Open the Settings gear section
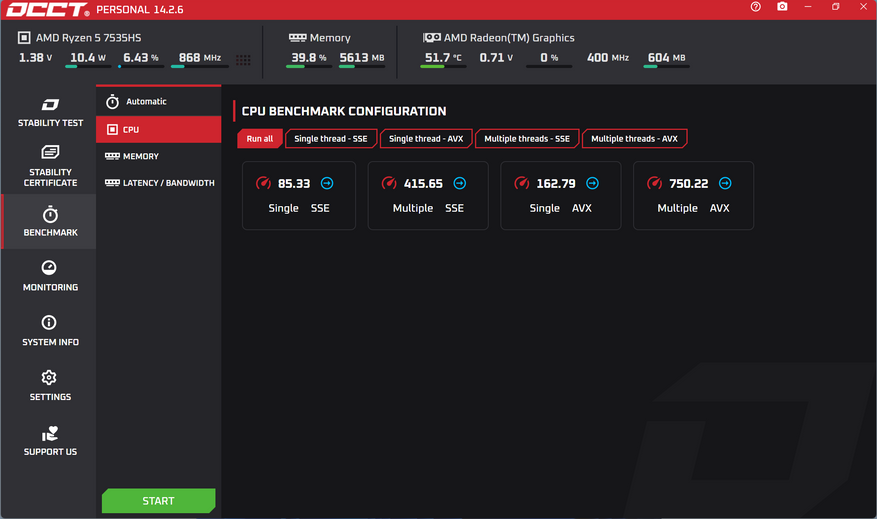This screenshot has height=519, width=877. (50, 385)
